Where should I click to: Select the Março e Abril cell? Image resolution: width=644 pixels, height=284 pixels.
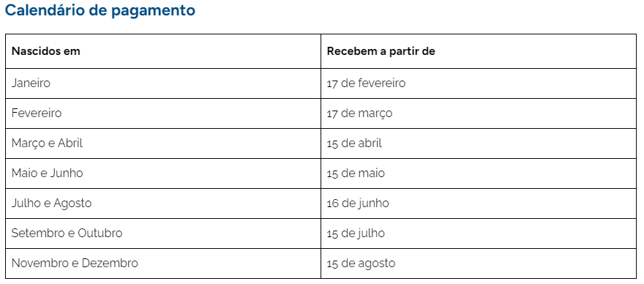(x=163, y=143)
